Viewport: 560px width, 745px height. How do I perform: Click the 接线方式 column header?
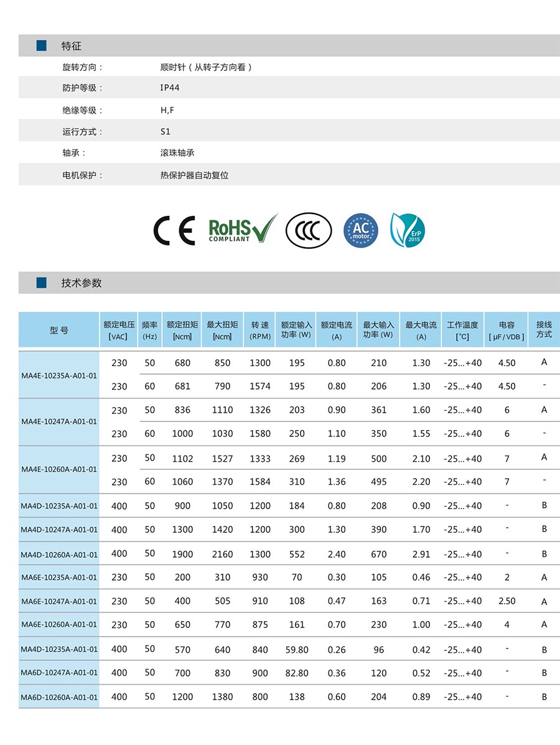pyautogui.click(x=544, y=330)
